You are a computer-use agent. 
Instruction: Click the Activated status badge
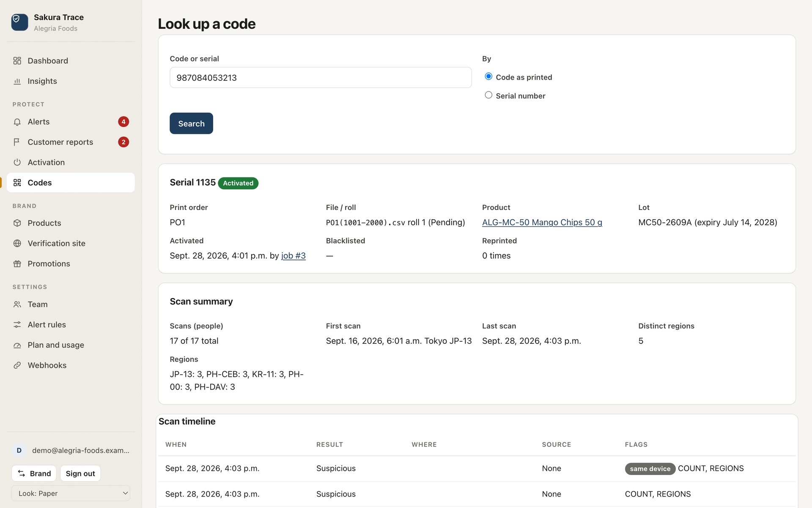pyautogui.click(x=238, y=183)
